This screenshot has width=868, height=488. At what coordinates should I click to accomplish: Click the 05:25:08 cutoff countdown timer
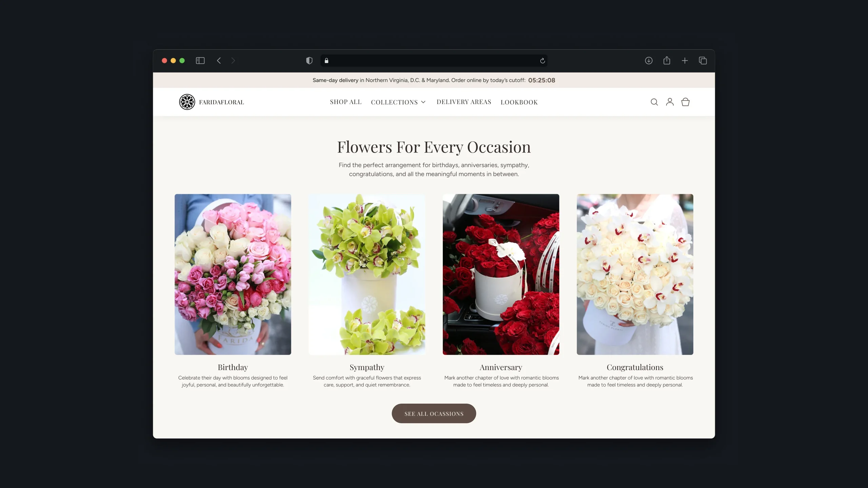point(541,80)
